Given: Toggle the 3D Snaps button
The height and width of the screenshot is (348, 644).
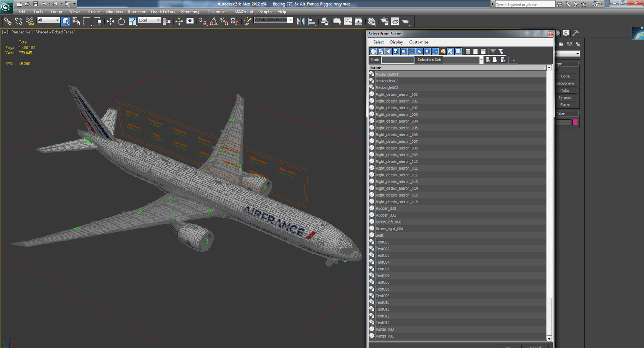Looking at the screenshot, I should 203,21.
